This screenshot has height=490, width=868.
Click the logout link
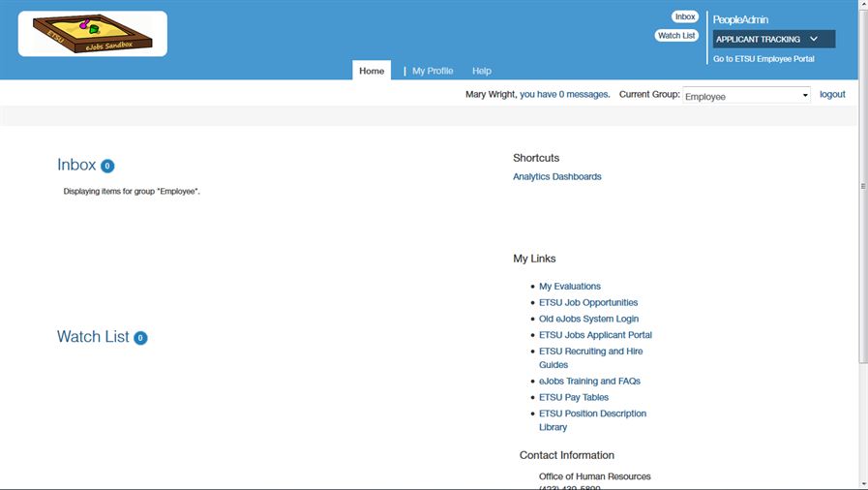point(832,95)
